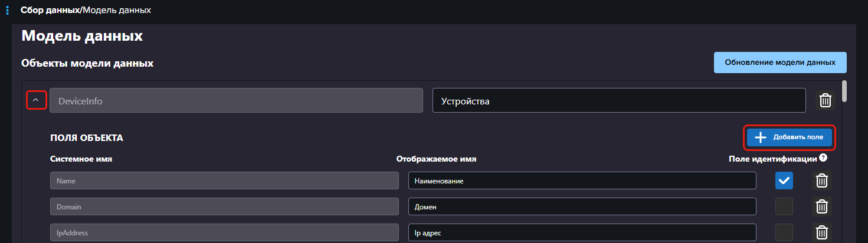Click the Ip адрес display name field
The width and height of the screenshot is (868, 243).
[x=582, y=232]
